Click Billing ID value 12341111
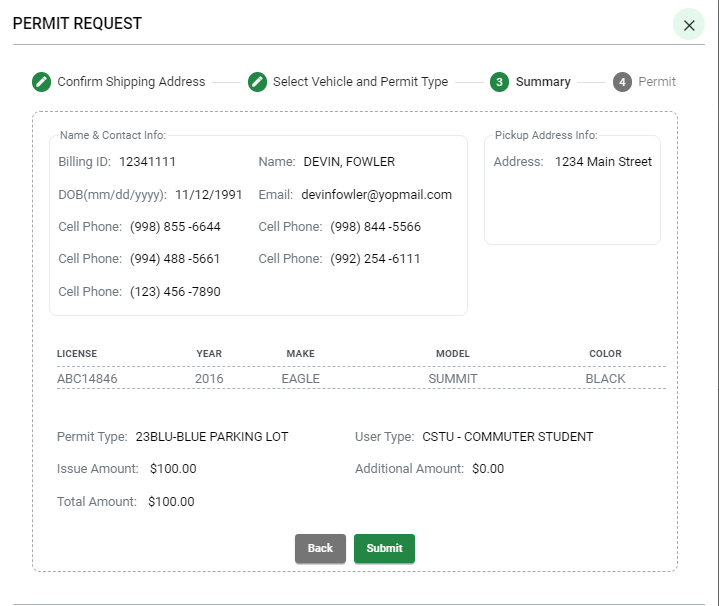Image resolution: width=719 pixels, height=606 pixels. pyautogui.click(x=147, y=162)
